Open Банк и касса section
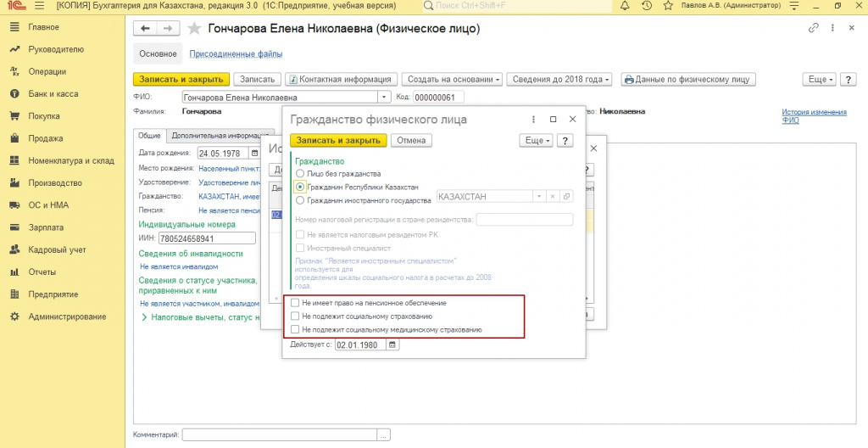Screen dimensions: 868x448 click(53, 93)
